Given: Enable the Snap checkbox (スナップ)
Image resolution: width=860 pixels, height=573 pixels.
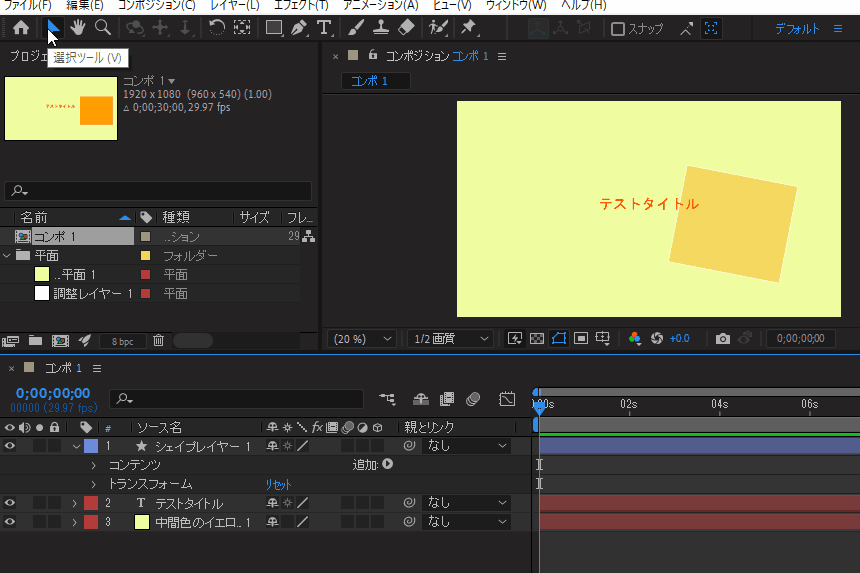Looking at the screenshot, I should click(618, 29).
